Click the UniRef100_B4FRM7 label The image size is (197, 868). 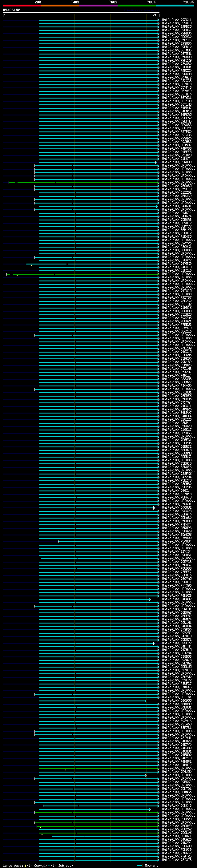click(176, 108)
